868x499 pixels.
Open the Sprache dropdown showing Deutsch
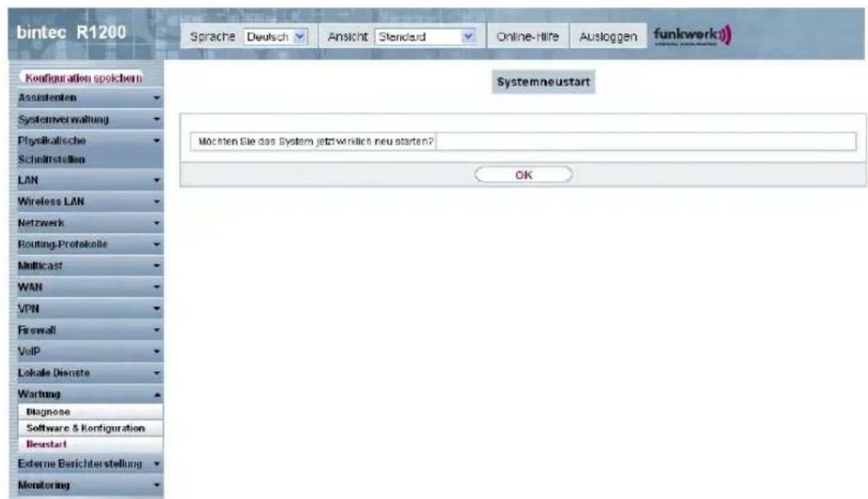pyautogui.click(x=275, y=37)
